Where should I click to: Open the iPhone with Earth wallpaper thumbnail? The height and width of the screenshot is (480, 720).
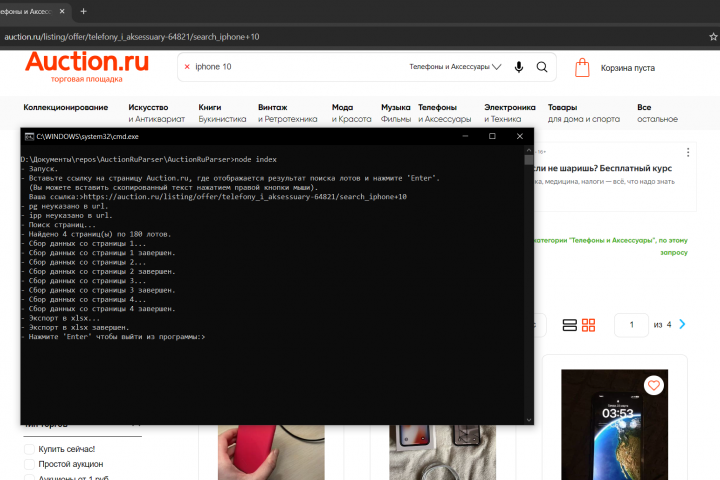tap(614, 425)
